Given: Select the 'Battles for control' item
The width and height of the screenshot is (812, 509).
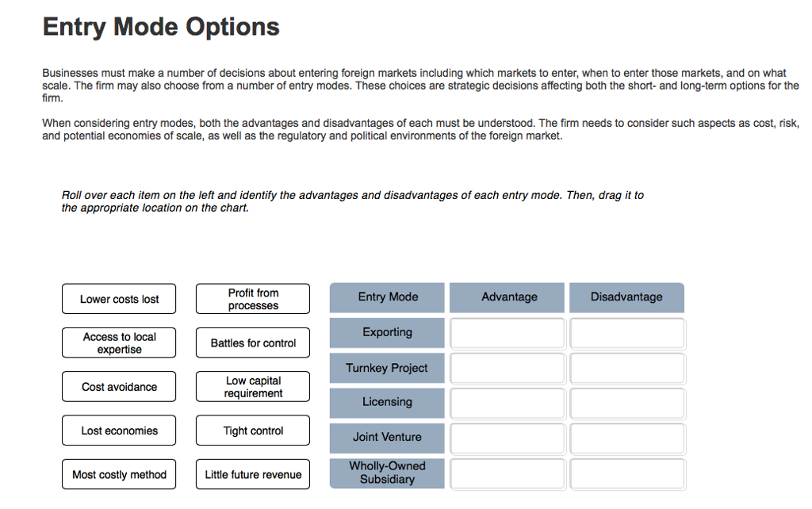Looking at the screenshot, I should pos(252,343).
